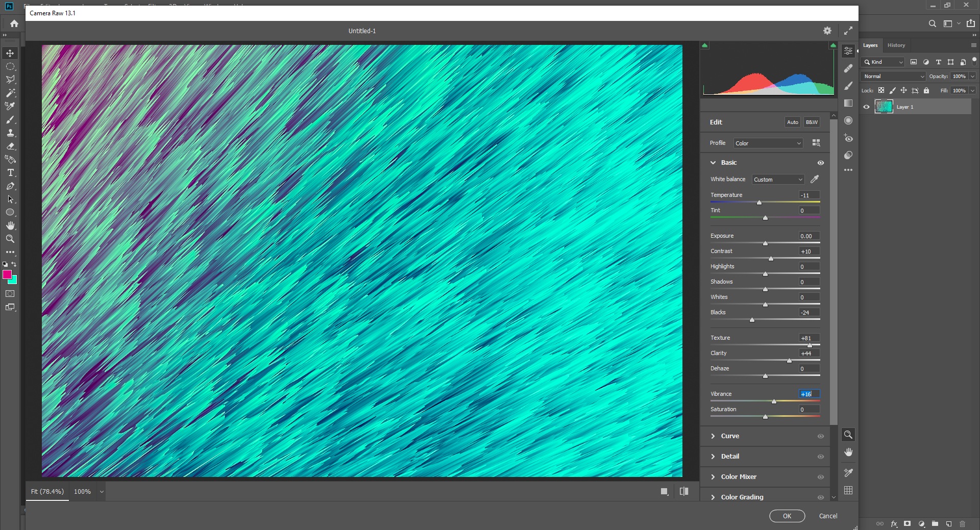Image resolution: width=980 pixels, height=530 pixels.
Task: Toggle the Basic panel preview eye
Action: point(820,162)
